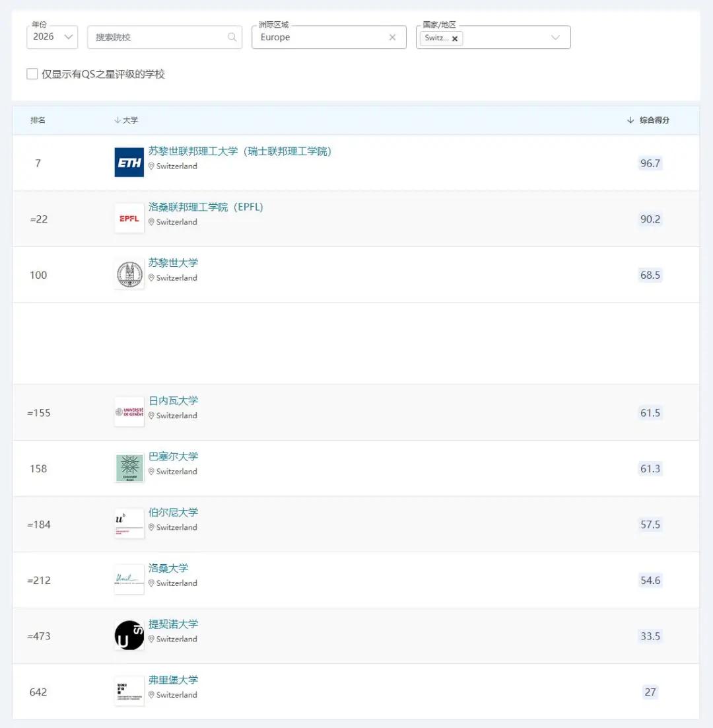Screen dimensions: 713x728
Task: Click rank =184
Action: [39, 525]
